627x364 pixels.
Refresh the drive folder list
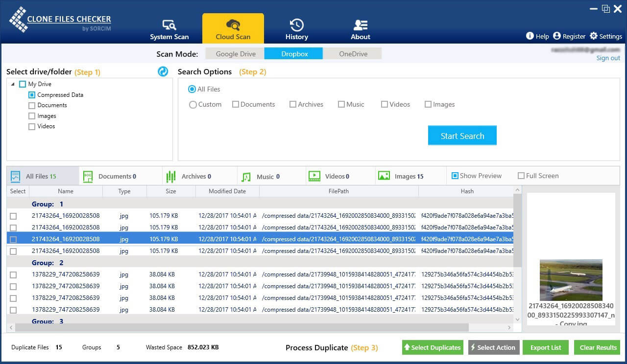[x=163, y=71]
